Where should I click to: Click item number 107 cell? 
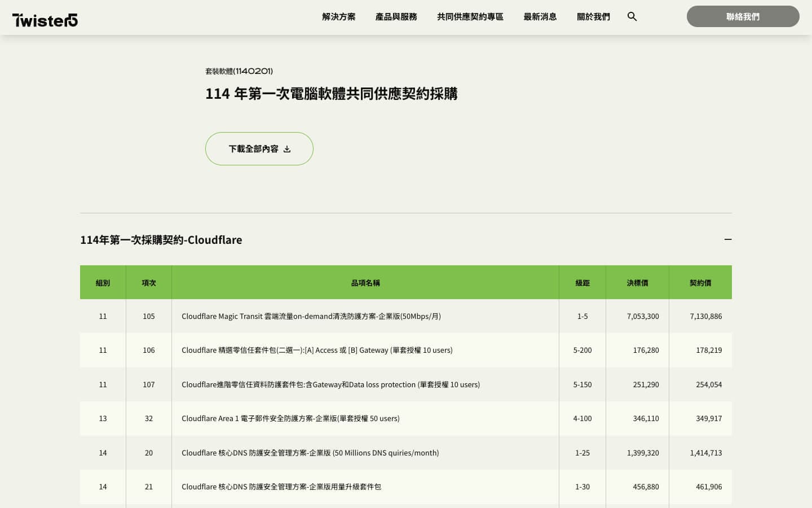(149, 384)
